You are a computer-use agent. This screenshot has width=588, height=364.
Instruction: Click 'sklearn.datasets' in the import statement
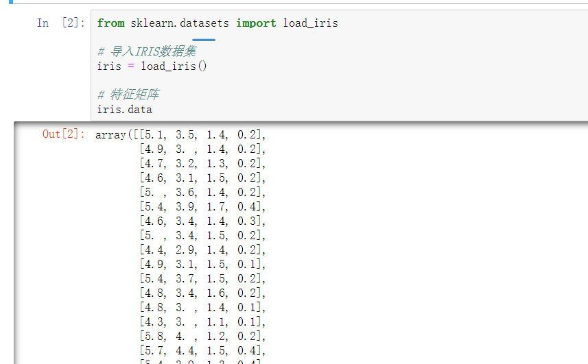pyautogui.click(x=180, y=23)
